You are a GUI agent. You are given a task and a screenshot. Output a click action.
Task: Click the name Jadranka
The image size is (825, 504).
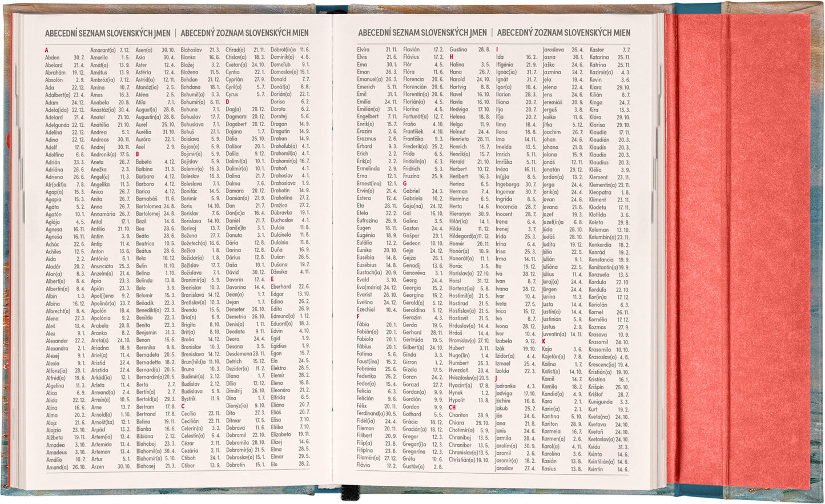505,386
